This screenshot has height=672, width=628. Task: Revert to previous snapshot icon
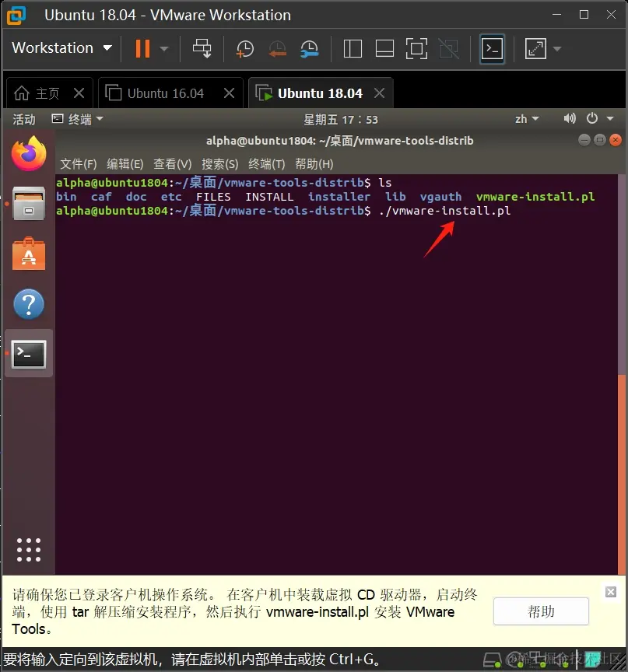click(277, 48)
